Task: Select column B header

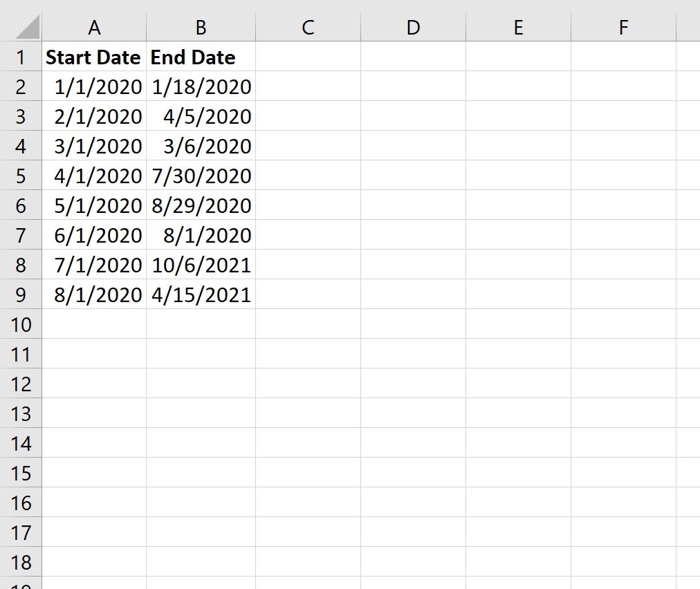Action: click(200, 28)
